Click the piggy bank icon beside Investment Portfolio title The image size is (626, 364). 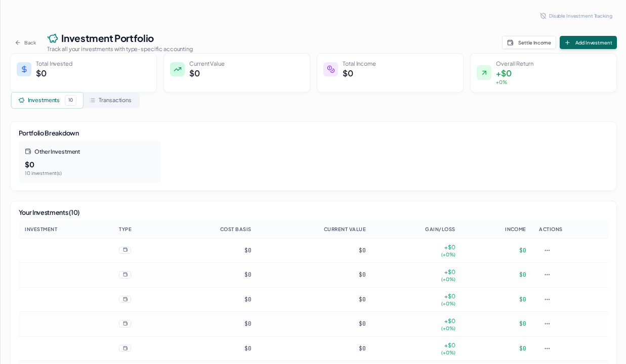53,38
